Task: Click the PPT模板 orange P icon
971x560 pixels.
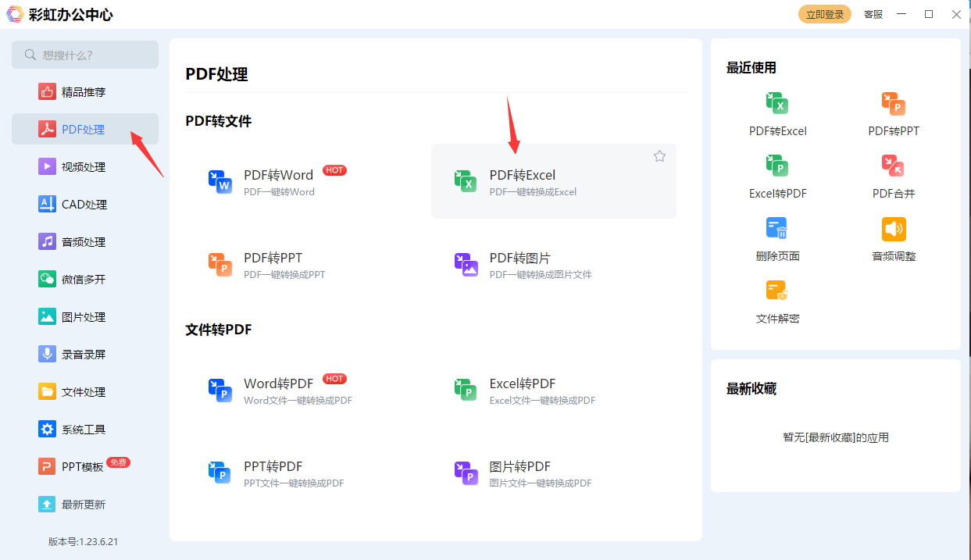Action: tap(47, 467)
